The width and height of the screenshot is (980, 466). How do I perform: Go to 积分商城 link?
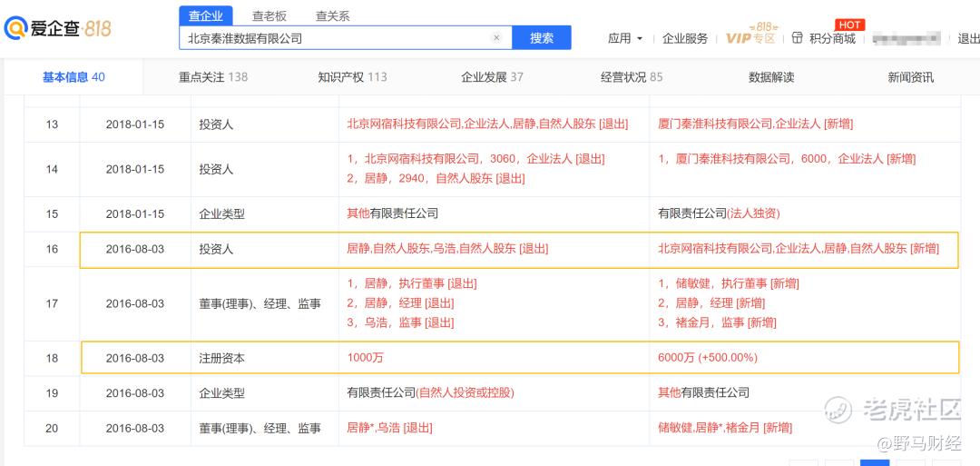832,38
